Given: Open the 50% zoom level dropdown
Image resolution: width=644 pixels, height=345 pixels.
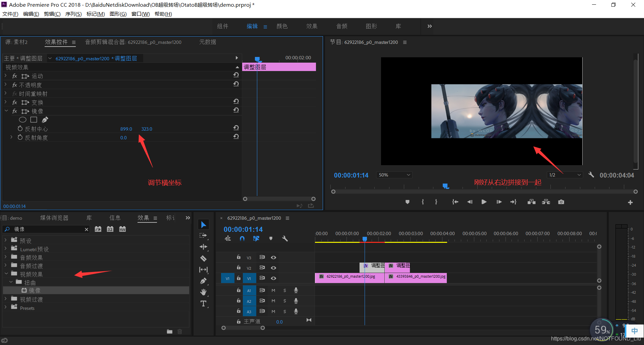Looking at the screenshot, I should [394, 175].
